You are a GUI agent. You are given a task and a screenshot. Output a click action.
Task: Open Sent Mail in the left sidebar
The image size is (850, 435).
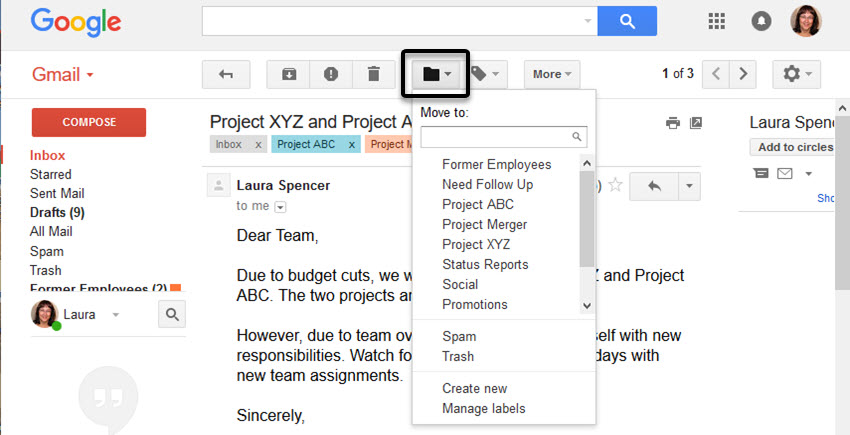click(57, 194)
